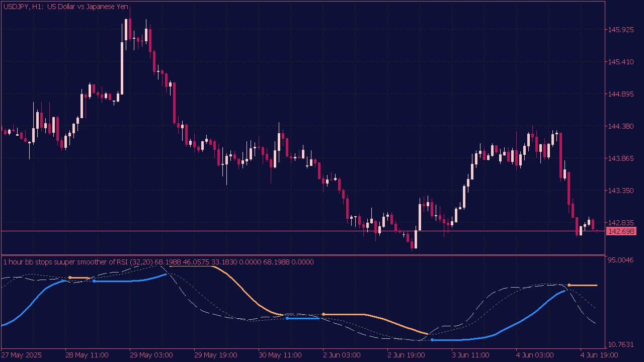644x362 pixels.
Task: Click the rightmost orange signal dot in indicator
Action: [x=569, y=285]
